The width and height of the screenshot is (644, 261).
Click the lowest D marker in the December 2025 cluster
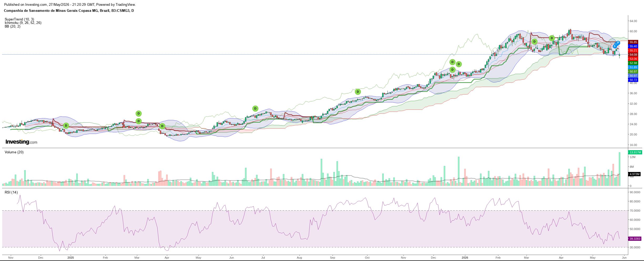[452, 70]
